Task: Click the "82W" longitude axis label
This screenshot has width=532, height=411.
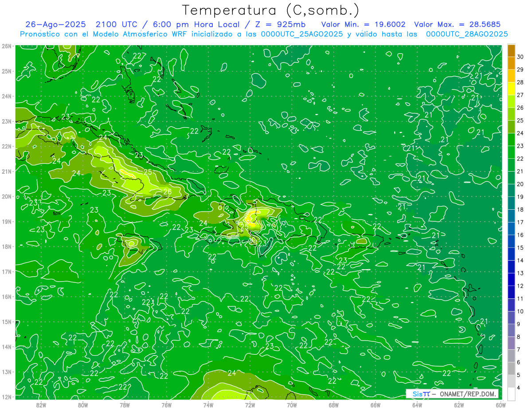Action: click(41, 405)
